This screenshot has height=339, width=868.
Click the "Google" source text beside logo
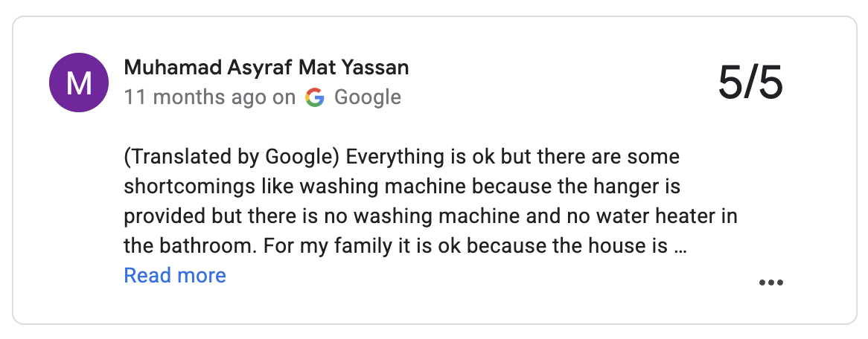(368, 97)
